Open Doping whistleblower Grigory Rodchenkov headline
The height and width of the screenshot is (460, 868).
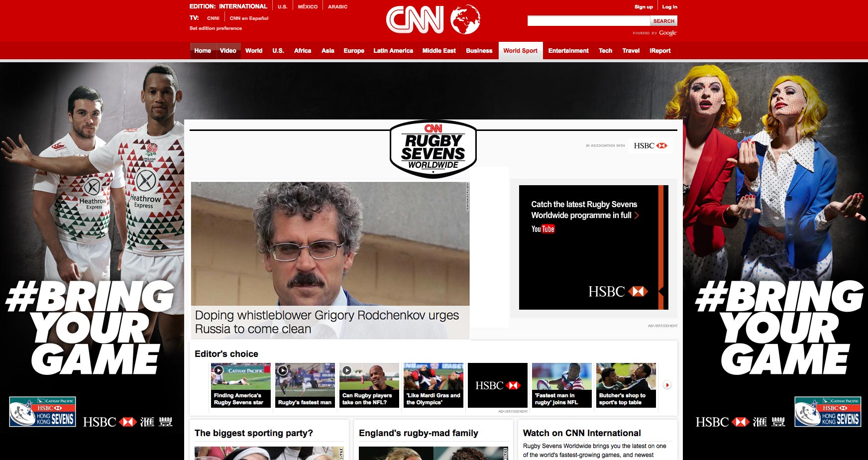click(x=327, y=322)
